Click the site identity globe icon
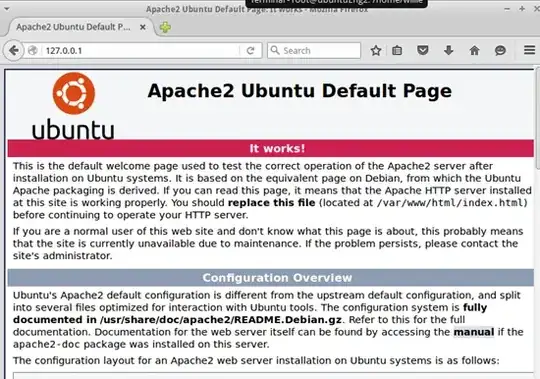This screenshot has width=540, height=379. tap(33, 51)
